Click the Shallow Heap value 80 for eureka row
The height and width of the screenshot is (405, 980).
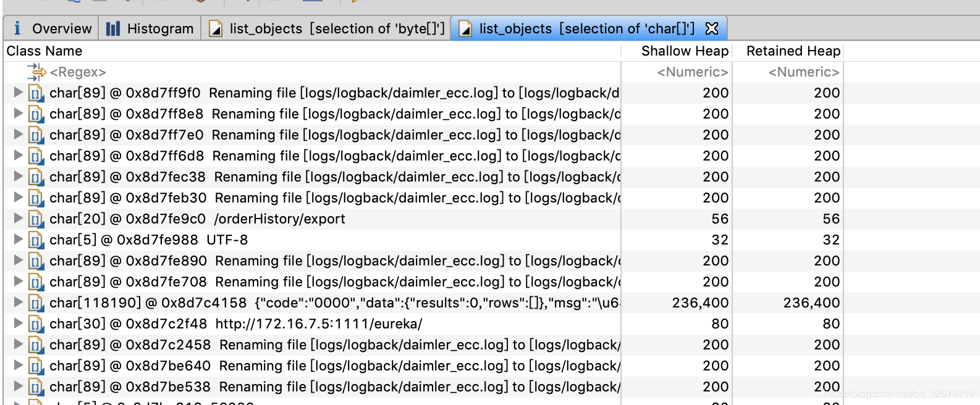point(720,324)
